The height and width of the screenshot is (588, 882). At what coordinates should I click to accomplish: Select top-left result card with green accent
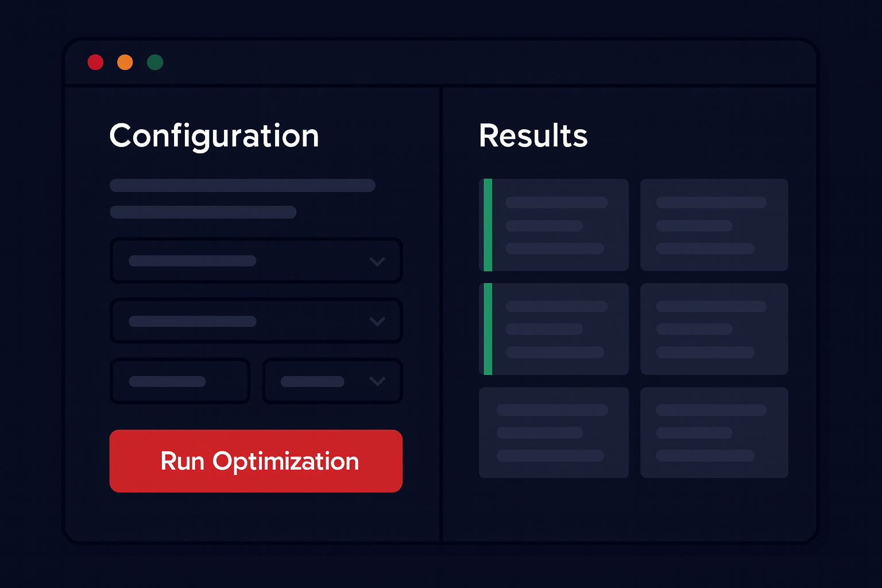(x=554, y=225)
